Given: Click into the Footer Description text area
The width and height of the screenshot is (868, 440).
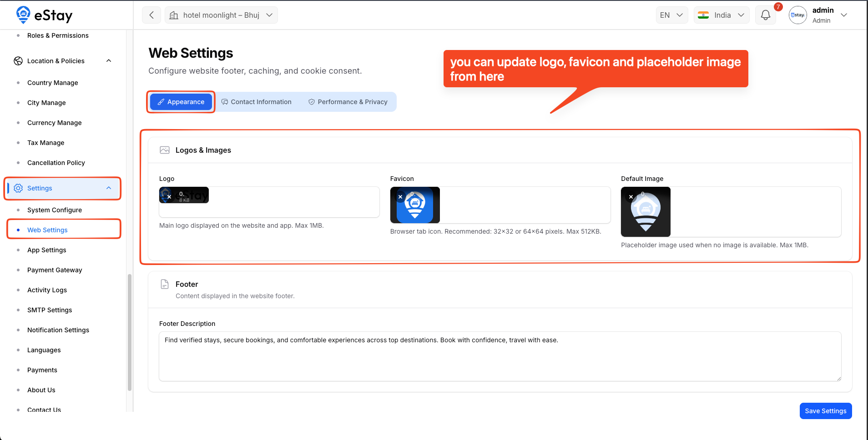Looking at the screenshot, I should 500,356.
